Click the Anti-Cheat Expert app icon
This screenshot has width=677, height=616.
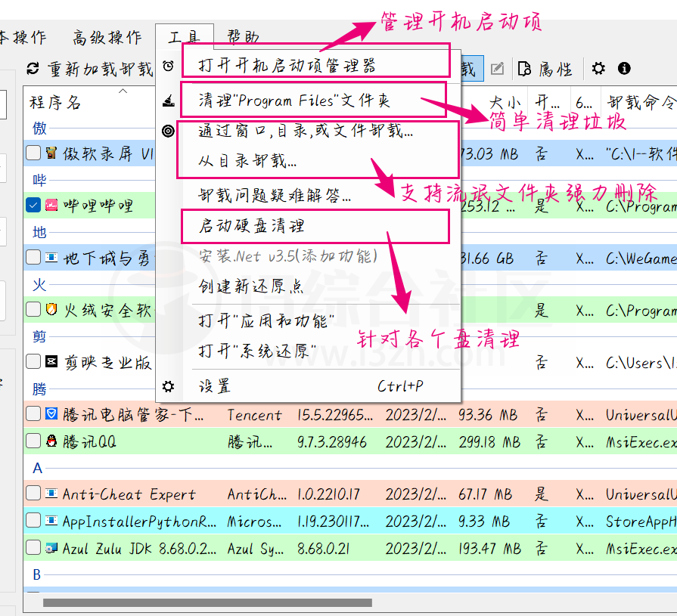coord(51,493)
